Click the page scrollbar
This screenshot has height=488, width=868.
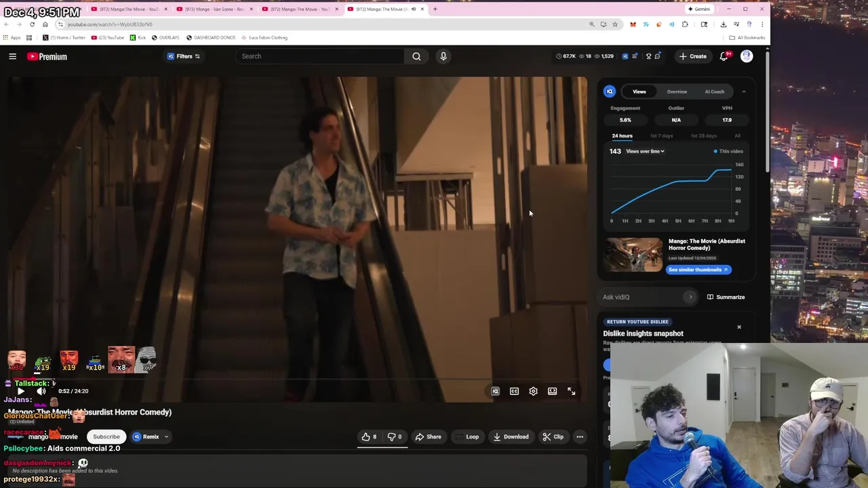tap(767, 112)
